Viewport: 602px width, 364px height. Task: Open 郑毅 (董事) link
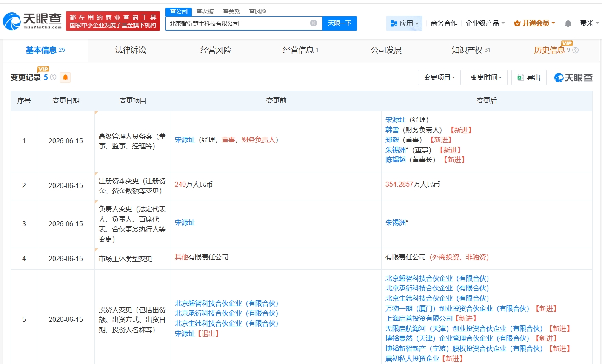point(392,140)
